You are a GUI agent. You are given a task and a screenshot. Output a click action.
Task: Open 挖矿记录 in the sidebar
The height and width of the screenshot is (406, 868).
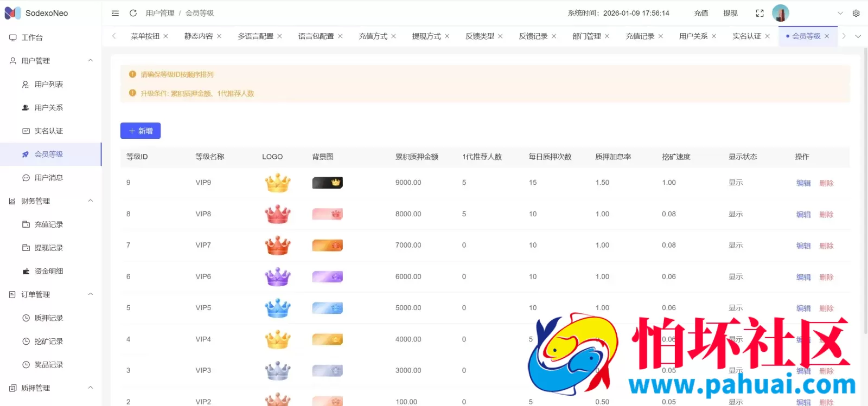click(x=50, y=341)
